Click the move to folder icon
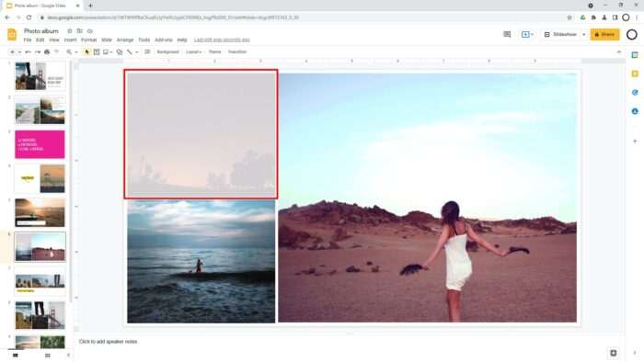644x362 pixels. click(80, 31)
